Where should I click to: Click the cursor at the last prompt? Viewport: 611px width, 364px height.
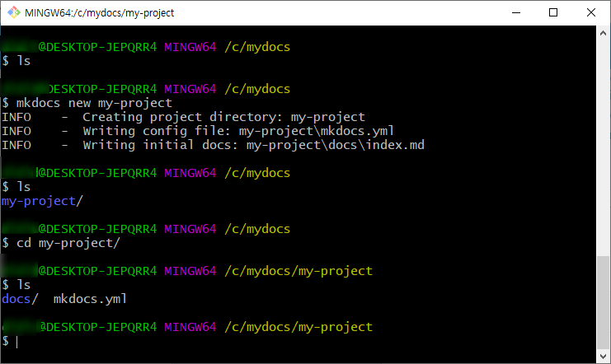point(16,341)
